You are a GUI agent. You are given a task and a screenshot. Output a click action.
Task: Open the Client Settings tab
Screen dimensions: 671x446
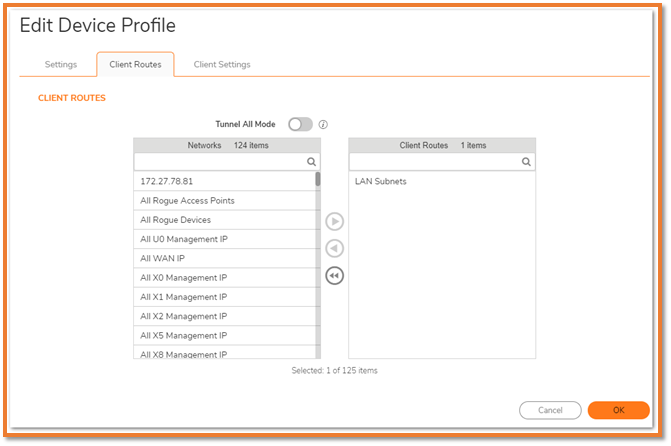point(222,65)
